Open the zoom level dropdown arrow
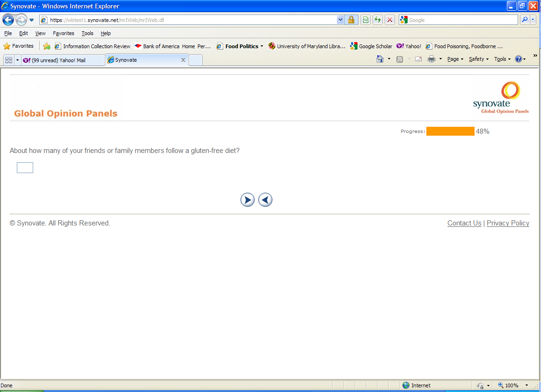 [x=526, y=385]
